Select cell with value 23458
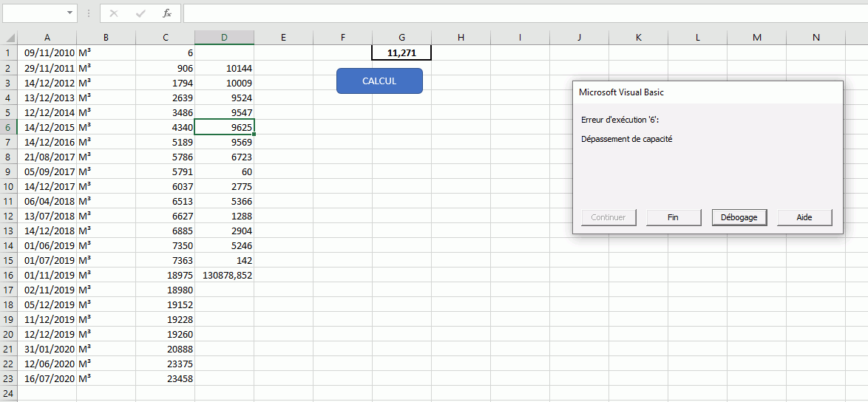The width and height of the screenshot is (868, 402). click(x=166, y=378)
